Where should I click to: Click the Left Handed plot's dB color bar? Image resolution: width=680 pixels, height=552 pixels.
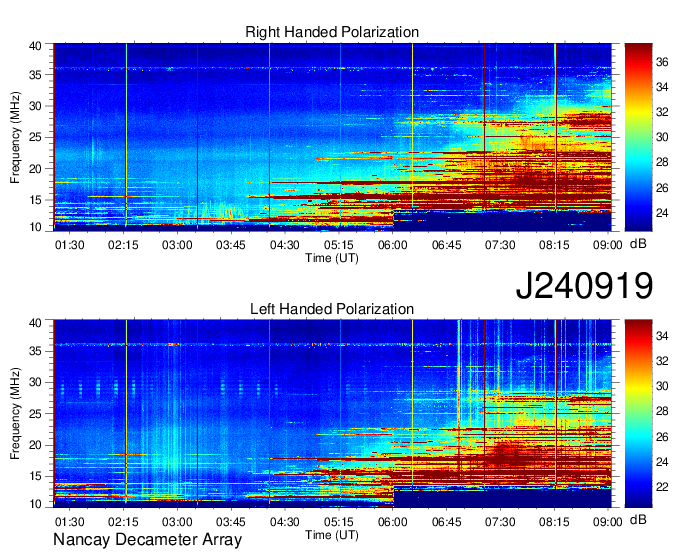(x=638, y=414)
